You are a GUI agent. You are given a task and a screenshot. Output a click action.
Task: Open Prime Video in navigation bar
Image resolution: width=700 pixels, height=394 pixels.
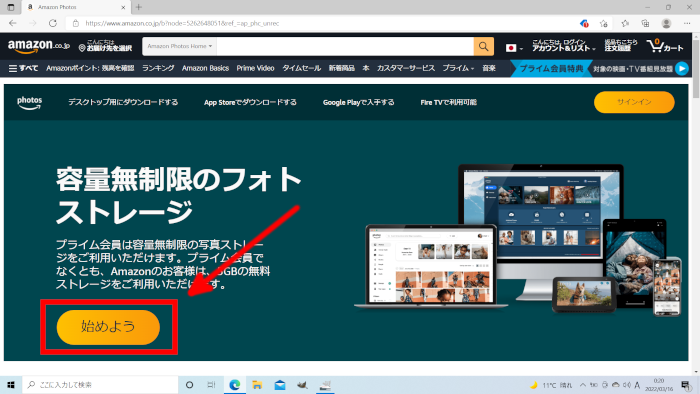(x=255, y=68)
